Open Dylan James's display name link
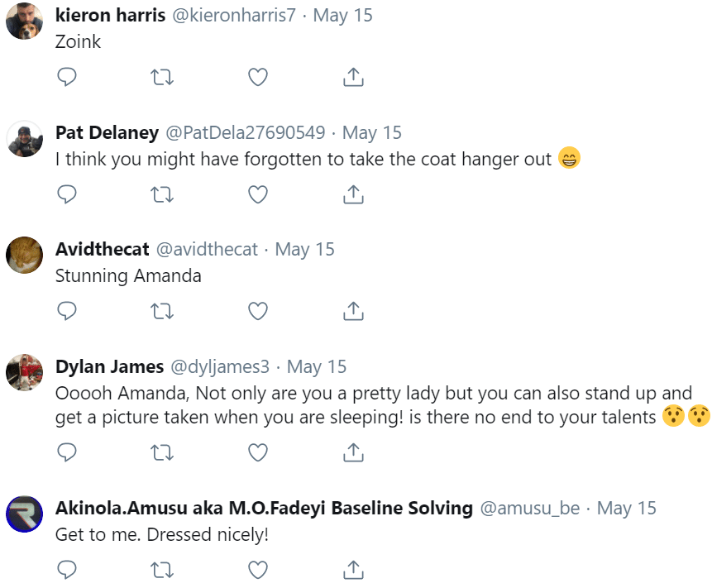 [109, 366]
